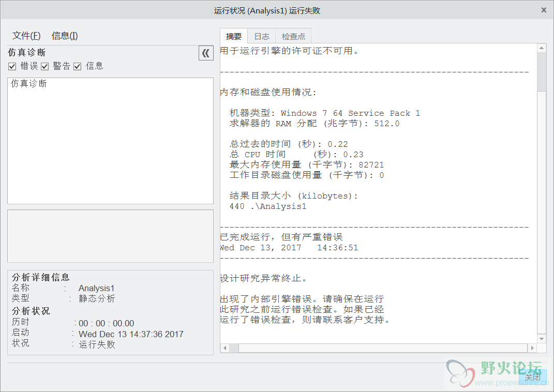The height and width of the screenshot is (392, 554).
Task: Select the 仿真诊断 entry in the diagnostics list
Action: pos(29,84)
